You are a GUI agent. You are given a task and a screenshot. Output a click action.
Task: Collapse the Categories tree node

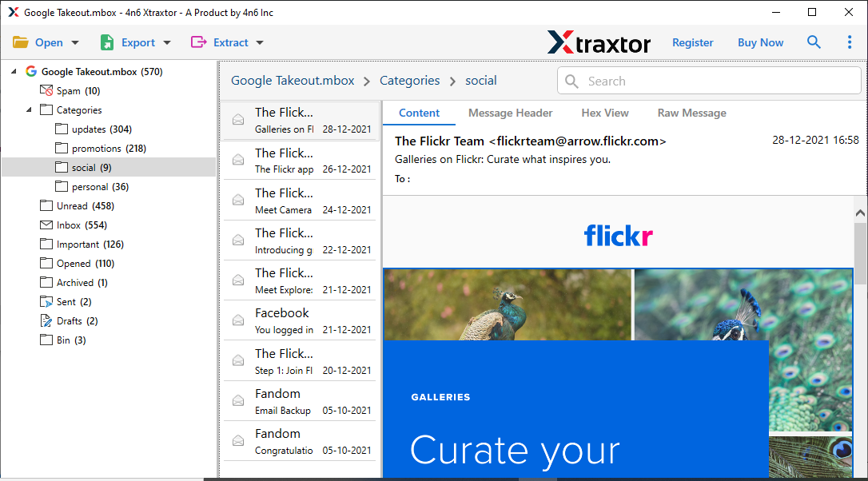point(29,109)
